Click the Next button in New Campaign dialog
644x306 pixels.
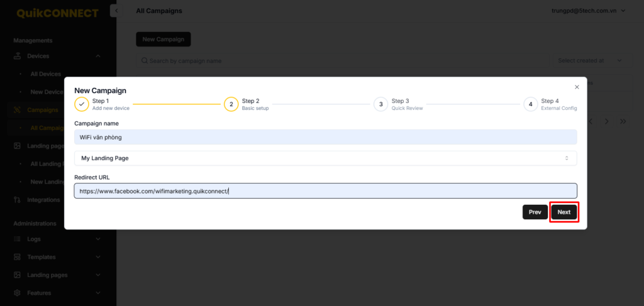click(x=564, y=212)
